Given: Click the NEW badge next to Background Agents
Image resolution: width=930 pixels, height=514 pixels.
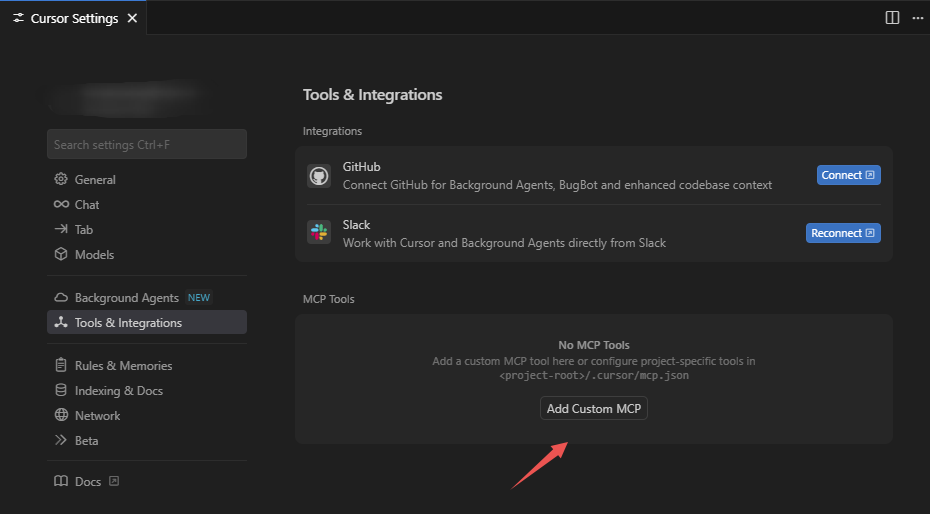Looking at the screenshot, I should pos(199,298).
